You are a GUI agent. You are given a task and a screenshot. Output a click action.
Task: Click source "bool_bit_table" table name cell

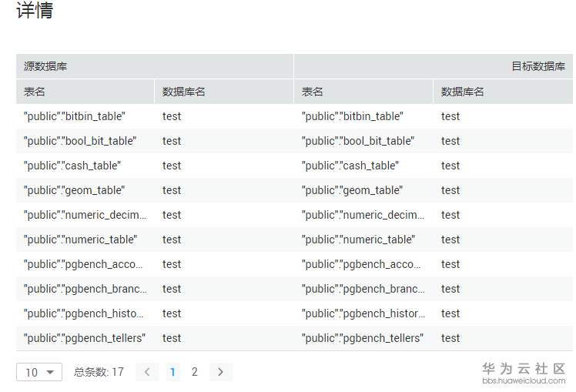(x=80, y=141)
